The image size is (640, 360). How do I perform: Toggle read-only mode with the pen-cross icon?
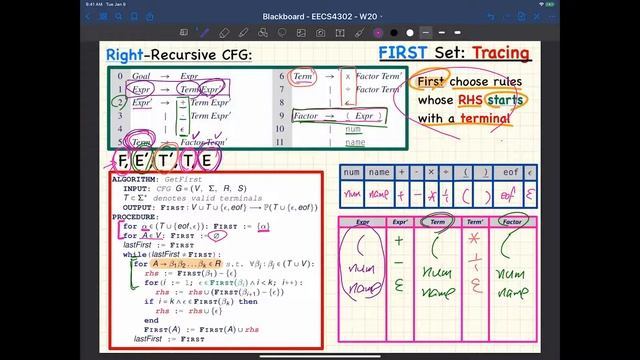click(537, 17)
